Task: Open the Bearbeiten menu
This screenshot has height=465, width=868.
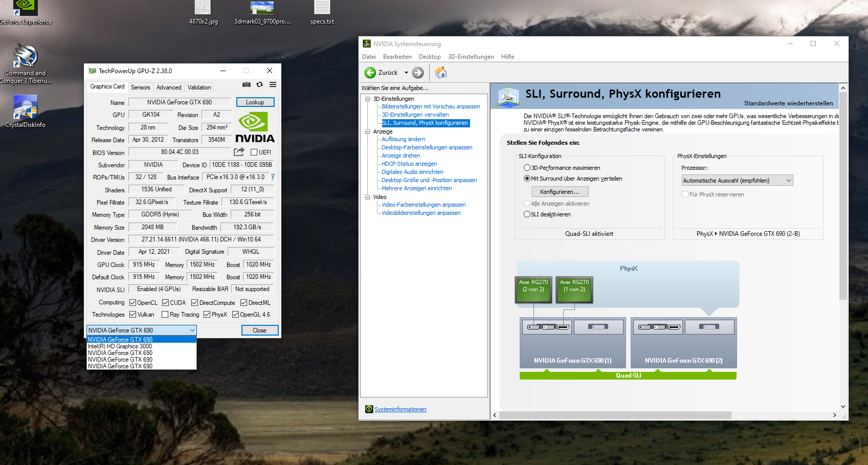Action: pyautogui.click(x=397, y=57)
